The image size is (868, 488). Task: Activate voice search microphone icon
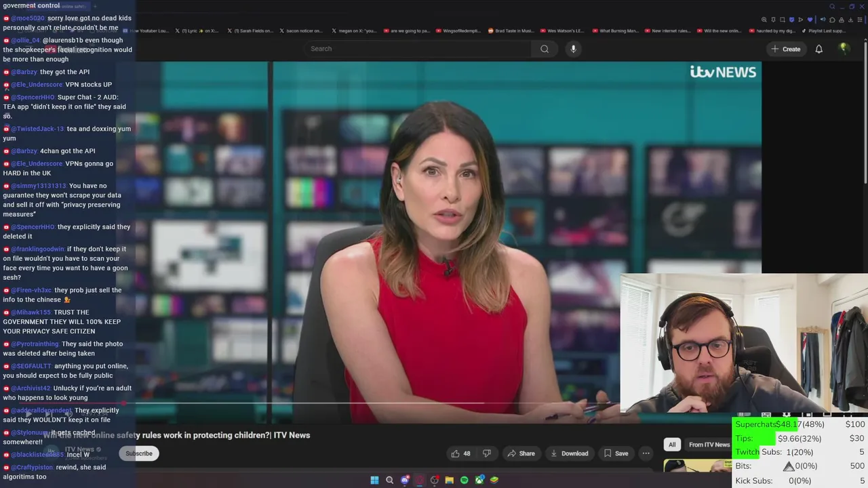573,49
